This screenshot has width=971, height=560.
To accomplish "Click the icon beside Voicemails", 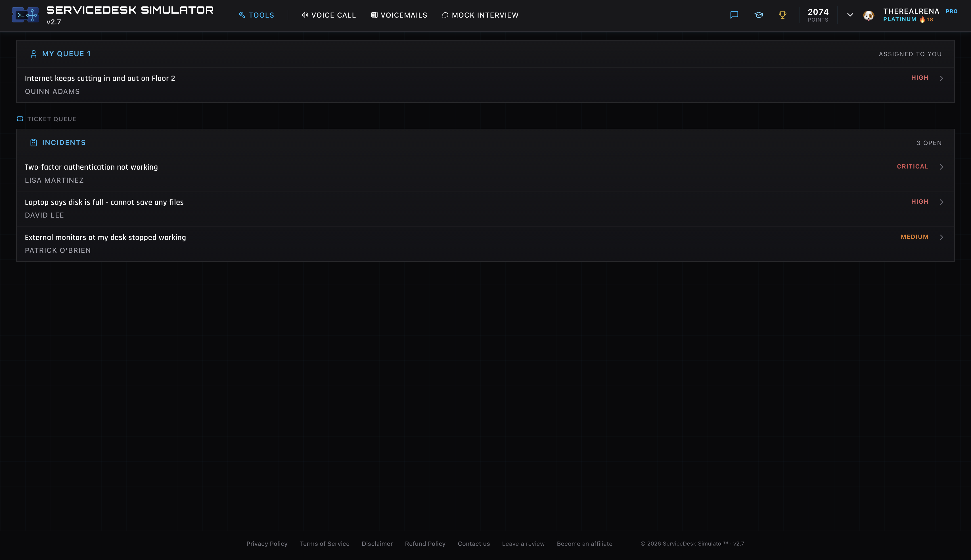I will 374,15.
